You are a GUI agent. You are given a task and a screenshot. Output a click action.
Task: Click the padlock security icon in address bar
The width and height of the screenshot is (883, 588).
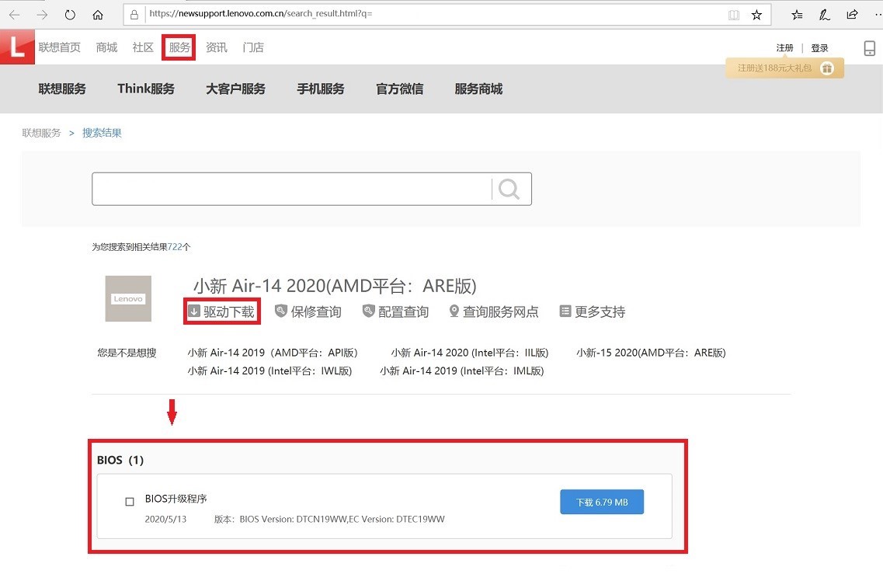(x=134, y=15)
